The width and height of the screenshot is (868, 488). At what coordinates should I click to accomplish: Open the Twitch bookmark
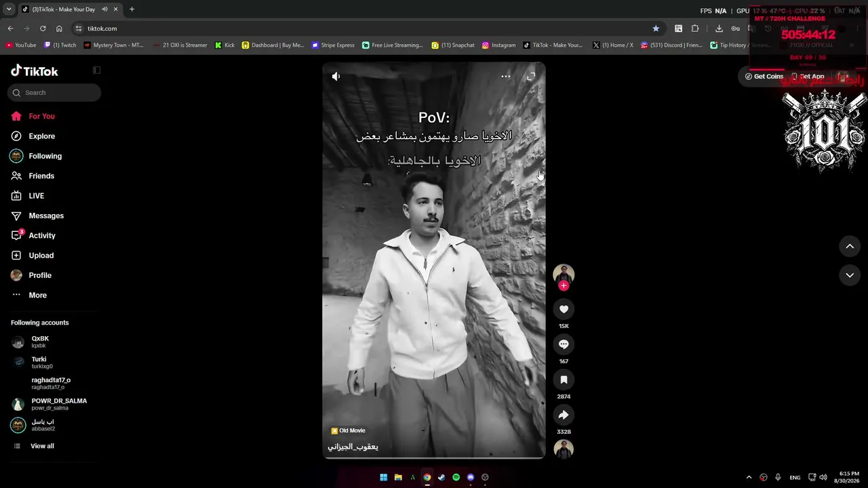(60, 45)
